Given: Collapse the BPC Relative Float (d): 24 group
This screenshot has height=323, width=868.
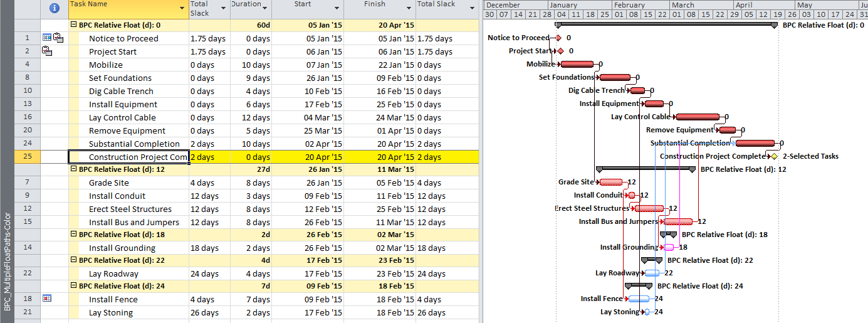Looking at the screenshot, I should point(74,286).
